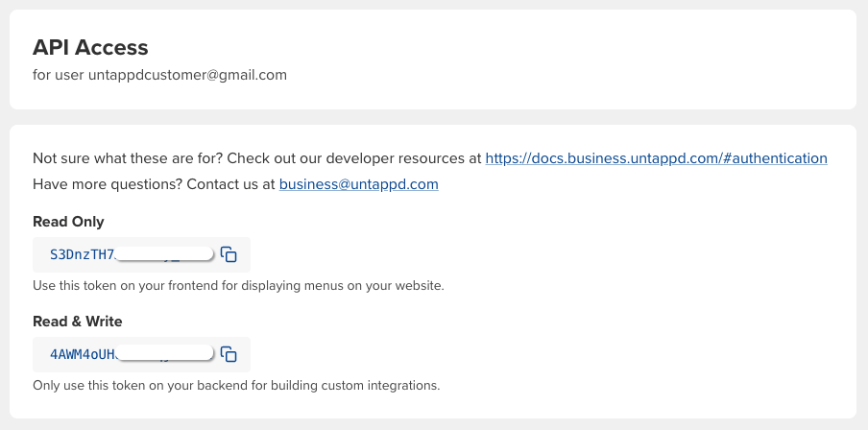Click the Read Only section label
The height and width of the screenshot is (430, 868).
[68, 222]
